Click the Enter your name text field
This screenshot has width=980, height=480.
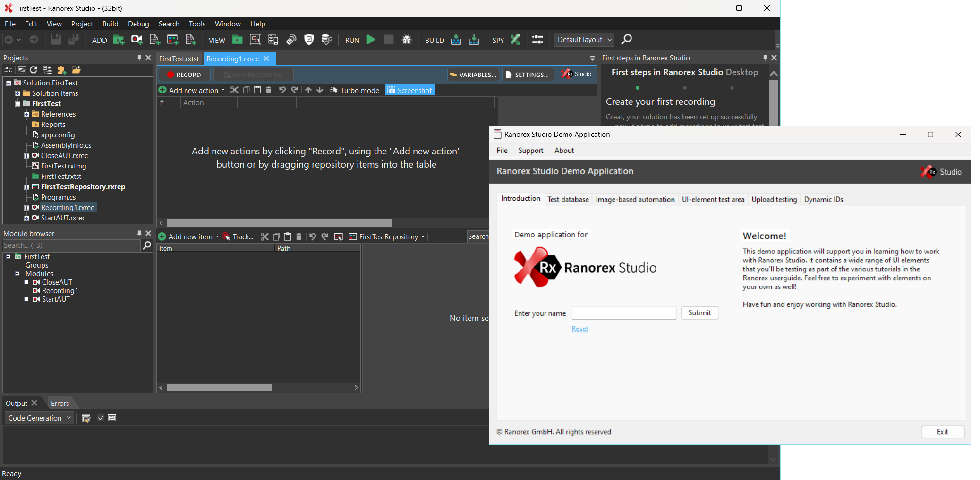(x=624, y=313)
